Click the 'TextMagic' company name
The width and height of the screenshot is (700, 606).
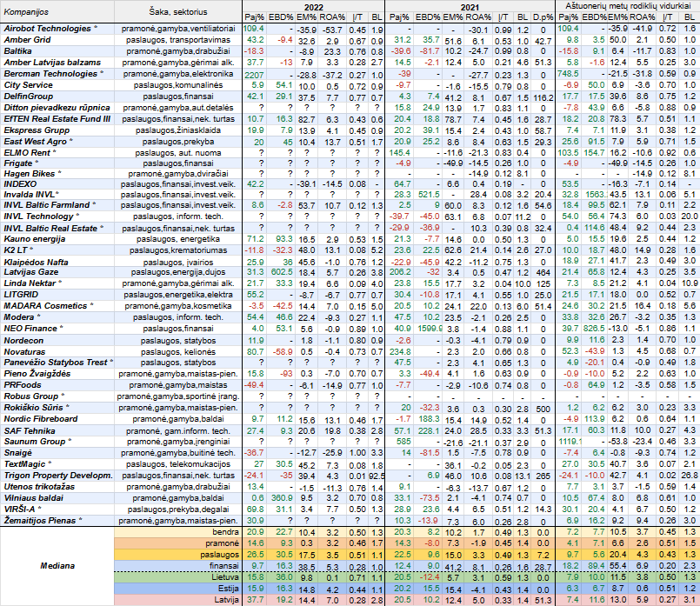click(x=57, y=464)
